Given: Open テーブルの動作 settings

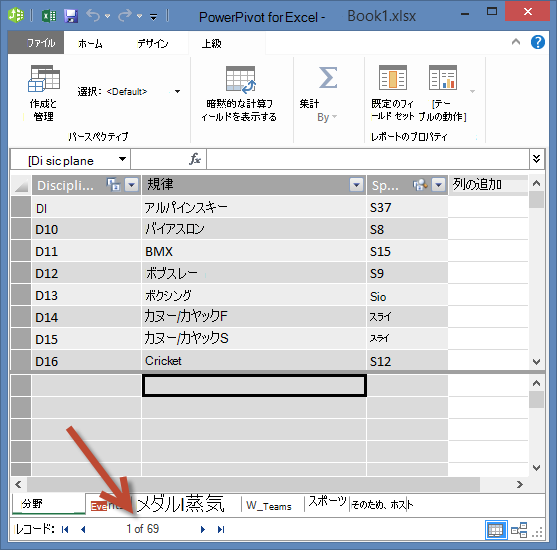Looking at the screenshot, I should [443, 93].
